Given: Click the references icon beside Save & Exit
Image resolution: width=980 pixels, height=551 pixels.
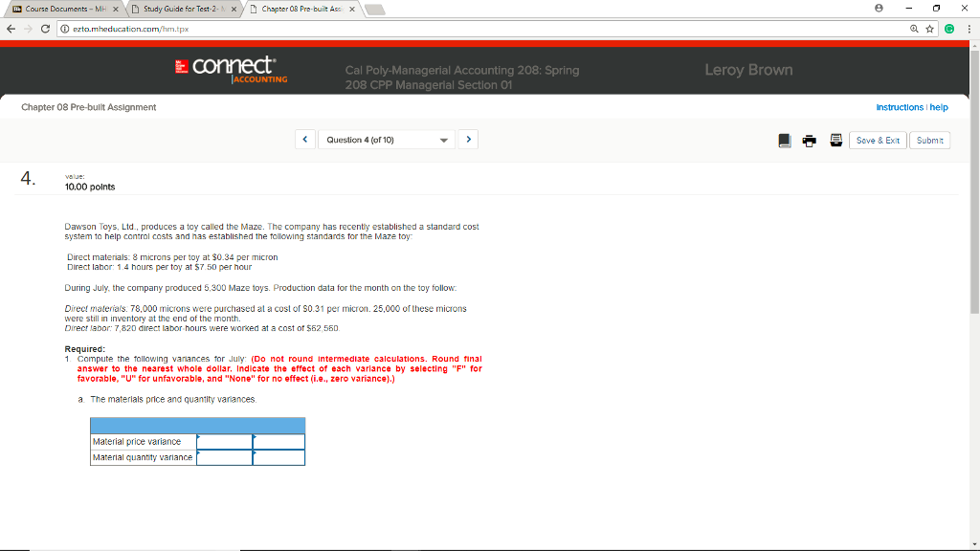Looking at the screenshot, I should 835,140.
